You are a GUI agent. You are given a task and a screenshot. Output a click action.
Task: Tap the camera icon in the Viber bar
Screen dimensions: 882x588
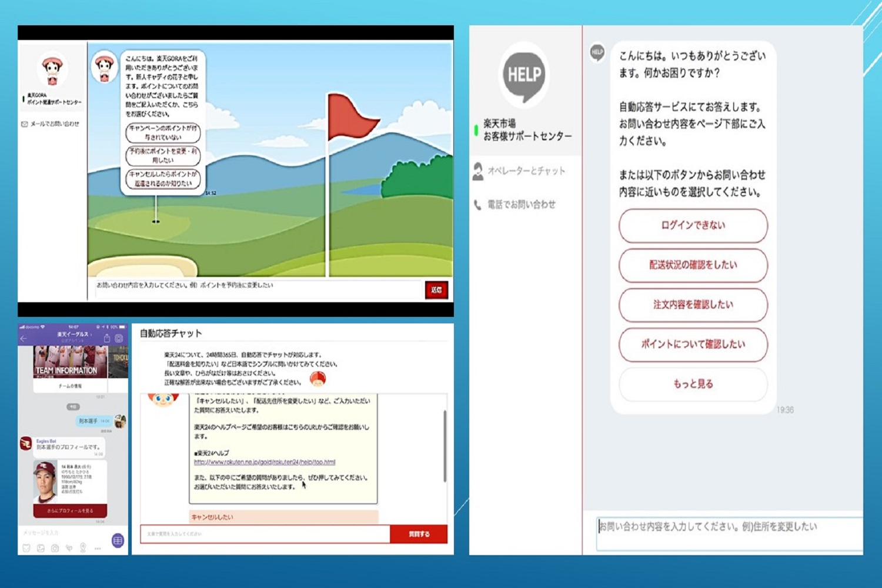(55, 548)
